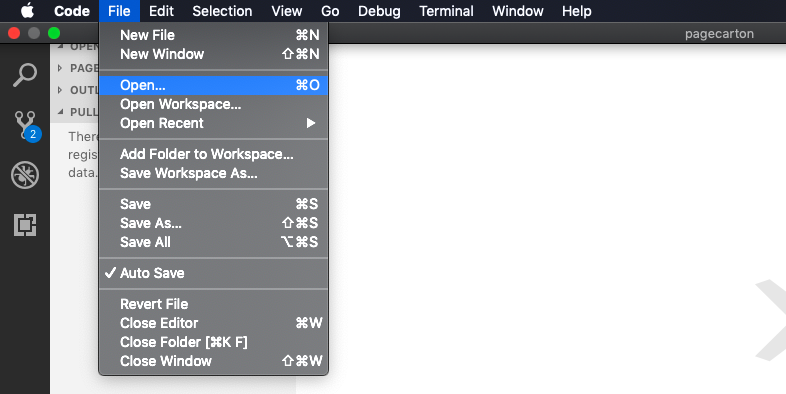The width and height of the screenshot is (786, 394).
Task: Open the Search view in activity bar
Action: click(25, 75)
